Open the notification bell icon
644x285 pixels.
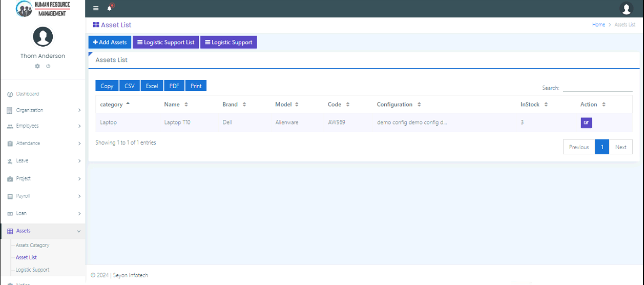coord(109,8)
